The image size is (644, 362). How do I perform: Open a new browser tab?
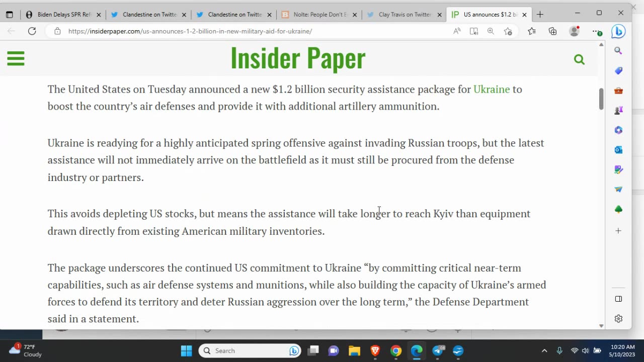[x=540, y=15]
